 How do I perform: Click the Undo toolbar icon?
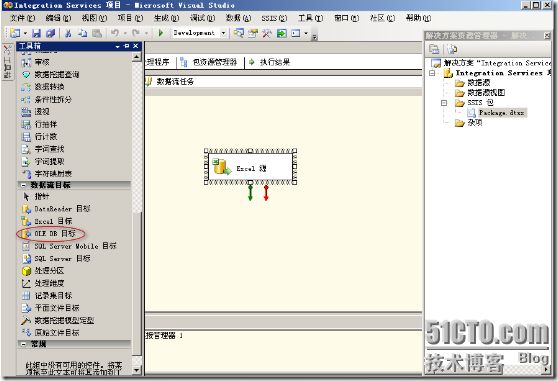click(x=115, y=33)
